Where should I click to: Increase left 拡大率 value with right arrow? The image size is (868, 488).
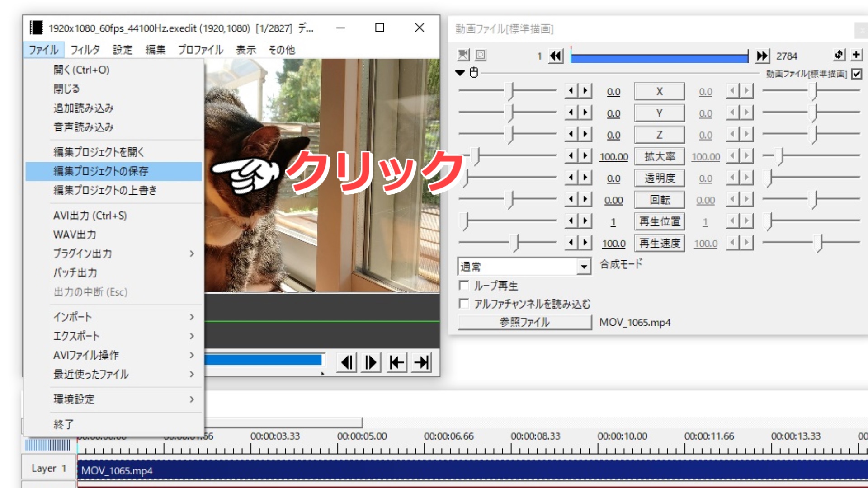[585, 156]
